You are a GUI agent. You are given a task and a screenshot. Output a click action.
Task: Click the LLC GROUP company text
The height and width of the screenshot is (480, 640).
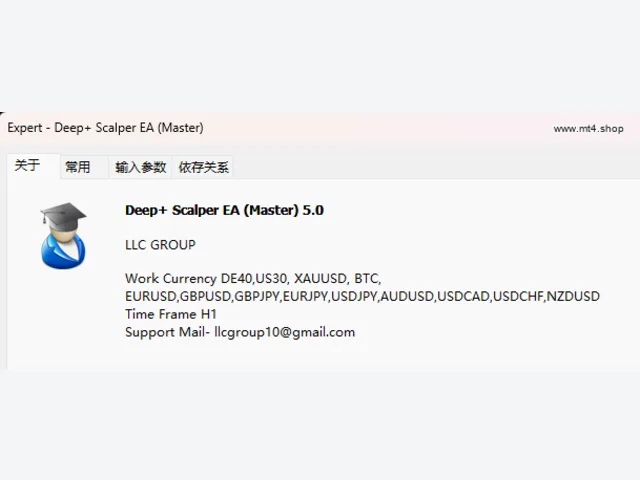tap(160, 244)
